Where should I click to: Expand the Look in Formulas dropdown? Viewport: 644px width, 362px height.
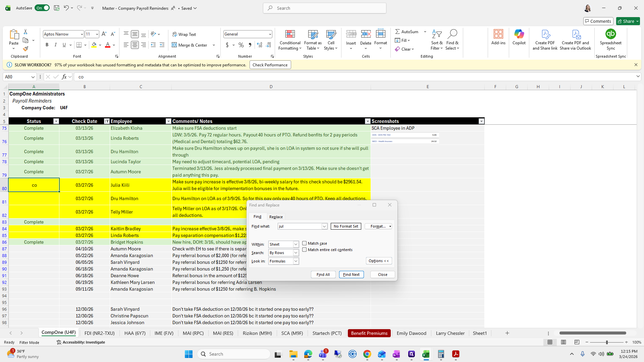pyautogui.click(x=296, y=261)
